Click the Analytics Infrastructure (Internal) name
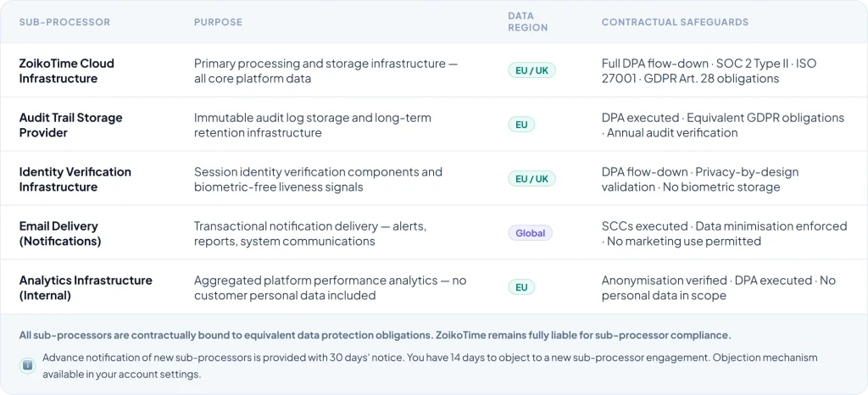This screenshot has width=868, height=395. pyautogui.click(x=86, y=287)
